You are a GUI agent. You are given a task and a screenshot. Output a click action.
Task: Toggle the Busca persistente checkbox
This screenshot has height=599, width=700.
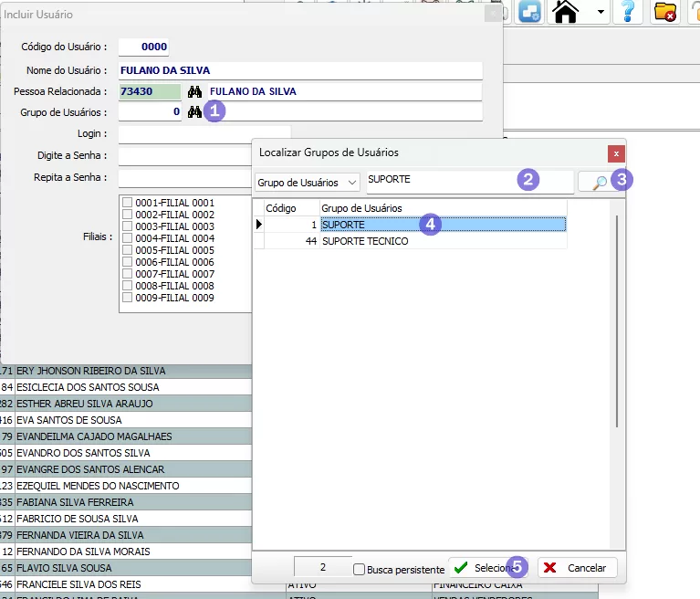point(359,569)
